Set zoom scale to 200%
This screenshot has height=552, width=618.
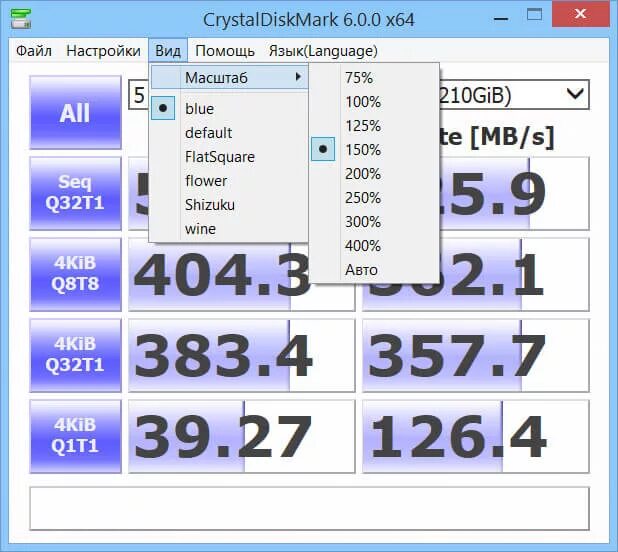tap(374, 174)
